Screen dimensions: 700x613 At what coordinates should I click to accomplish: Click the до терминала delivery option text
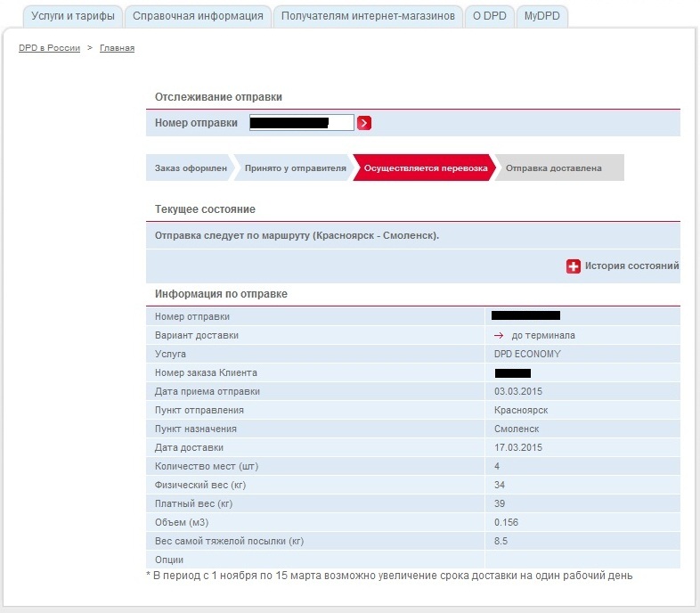(543, 336)
